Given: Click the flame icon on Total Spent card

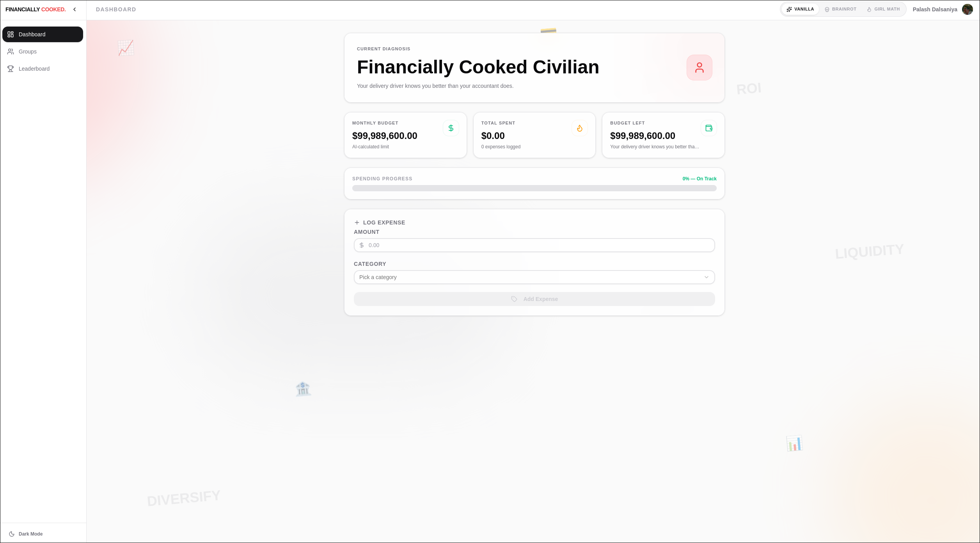Looking at the screenshot, I should click(x=579, y=128).
